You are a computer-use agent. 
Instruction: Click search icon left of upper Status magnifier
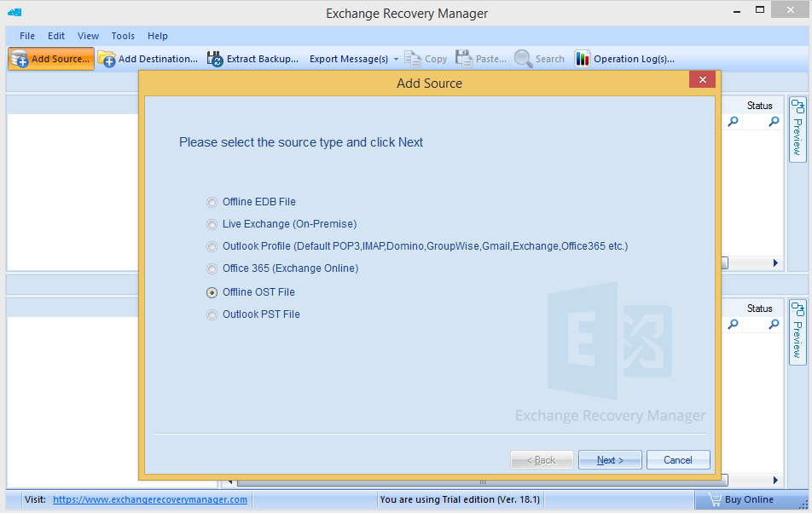click(x=734, y=122)
